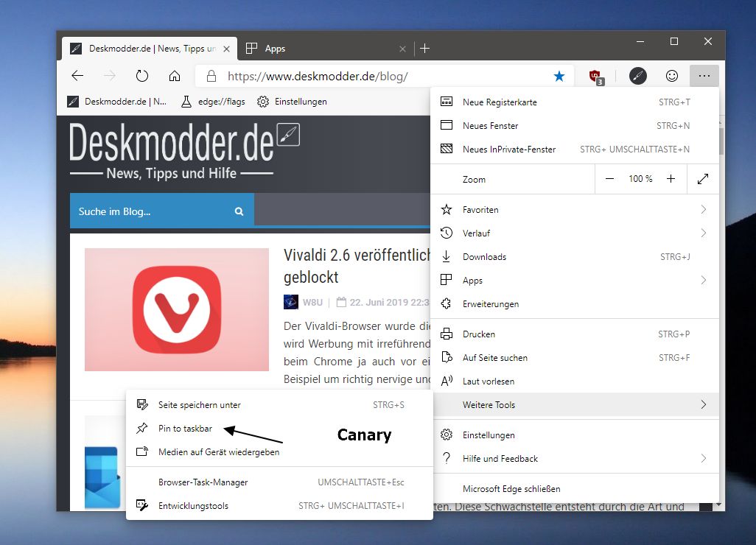Toggle the blue favorite star in the address bar
756x545 pixels.
coord(559,76)
